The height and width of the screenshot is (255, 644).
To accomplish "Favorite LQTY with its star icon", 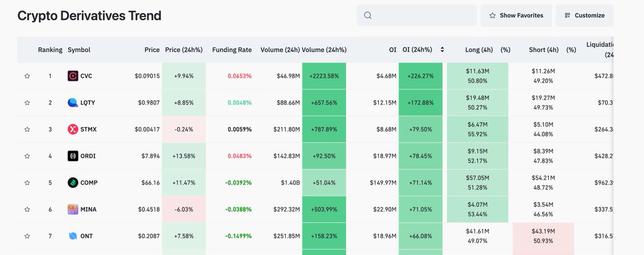I will (x=27, y=102).
